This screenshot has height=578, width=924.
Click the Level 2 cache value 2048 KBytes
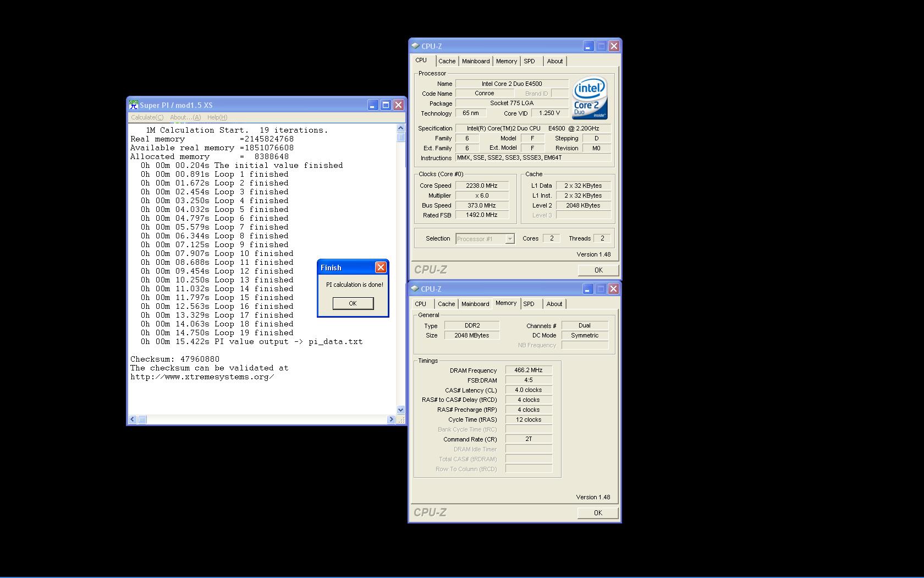point(583,205)
